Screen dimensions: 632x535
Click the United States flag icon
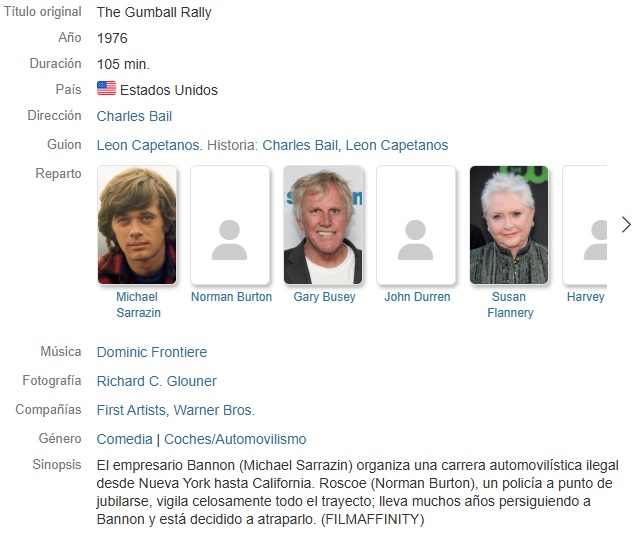[x=106, y=88]
